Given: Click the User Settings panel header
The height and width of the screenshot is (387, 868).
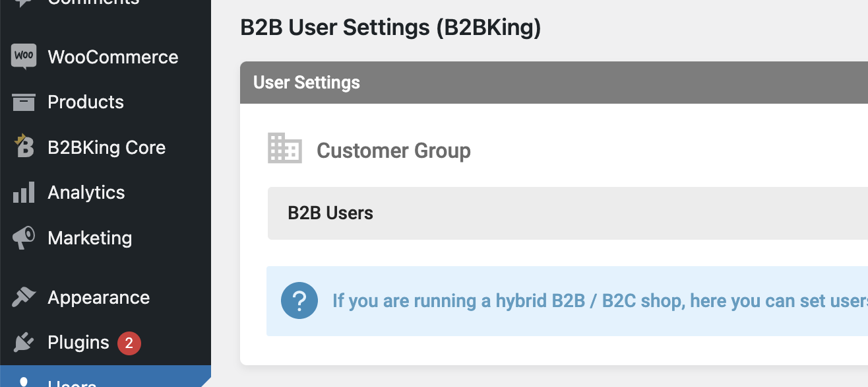Looking at the screenshot, I should [554, 83].
